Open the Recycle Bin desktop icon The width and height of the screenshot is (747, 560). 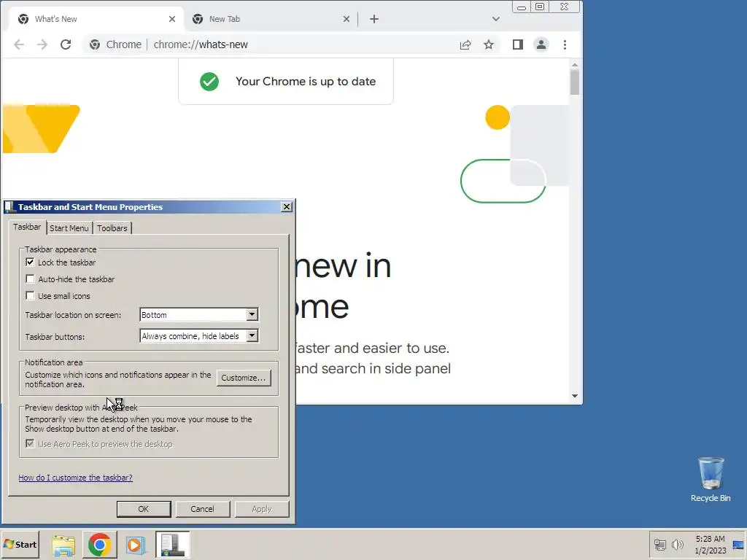point(711,479)
